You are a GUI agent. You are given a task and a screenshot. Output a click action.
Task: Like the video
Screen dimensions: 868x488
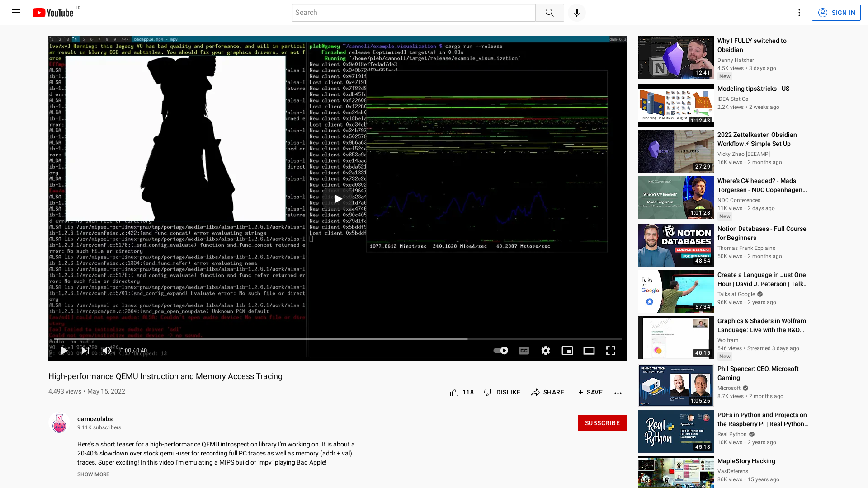(454, 393)
